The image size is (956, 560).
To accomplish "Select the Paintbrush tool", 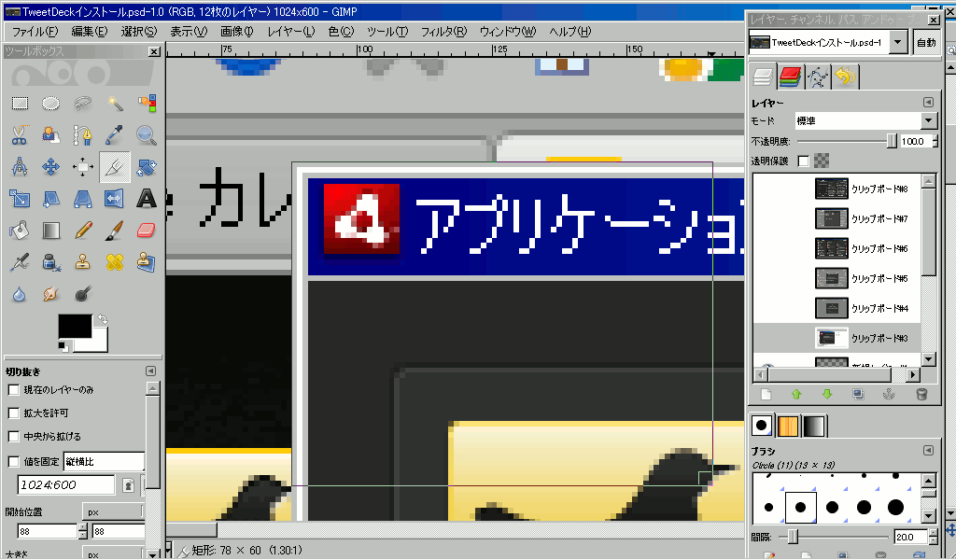I will [x=115, y=231].
